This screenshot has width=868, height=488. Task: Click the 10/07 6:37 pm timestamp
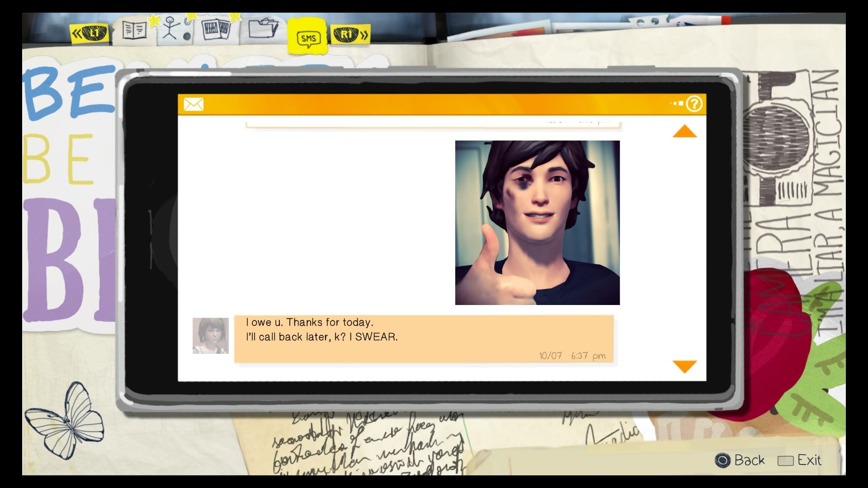(572, 356)
